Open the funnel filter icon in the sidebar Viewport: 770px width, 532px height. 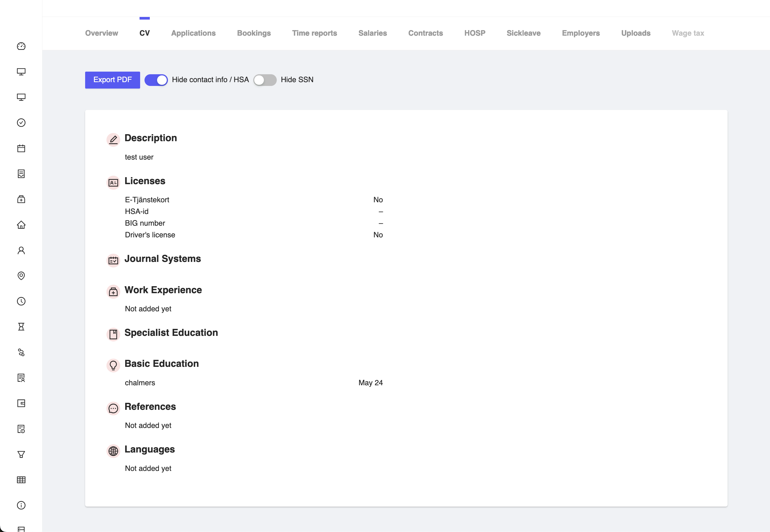(x=21, y=454)
